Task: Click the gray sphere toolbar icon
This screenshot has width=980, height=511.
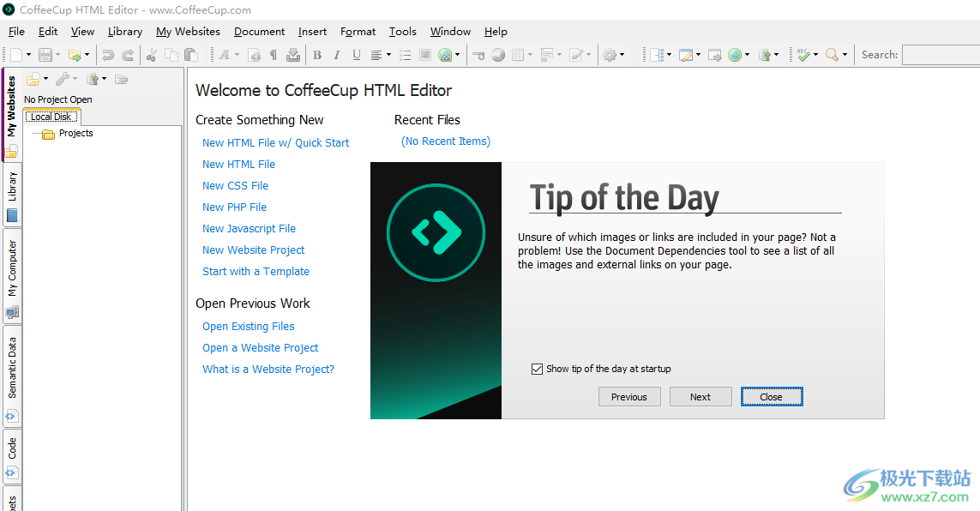Action: pyautogui.click(x=498, y=55)
